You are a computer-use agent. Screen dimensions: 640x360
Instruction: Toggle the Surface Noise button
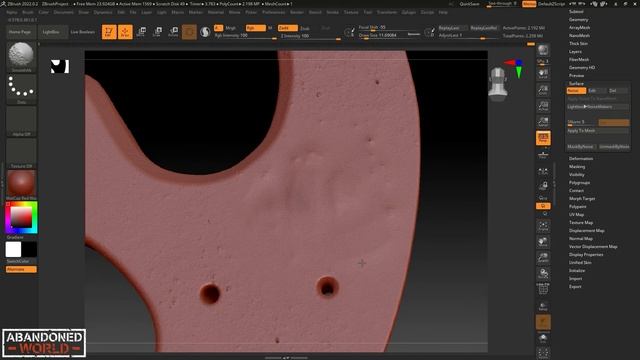[x=576, y=91]
